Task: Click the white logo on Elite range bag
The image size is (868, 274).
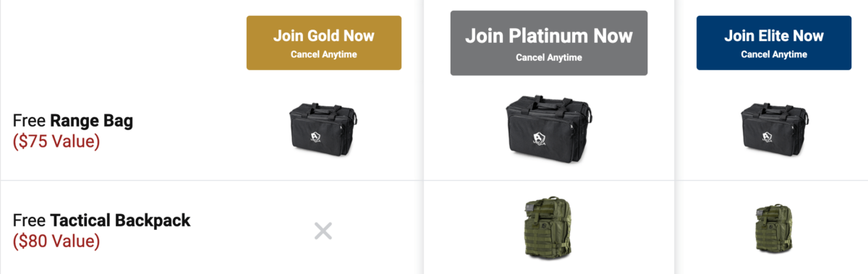Action: [767, 135]
